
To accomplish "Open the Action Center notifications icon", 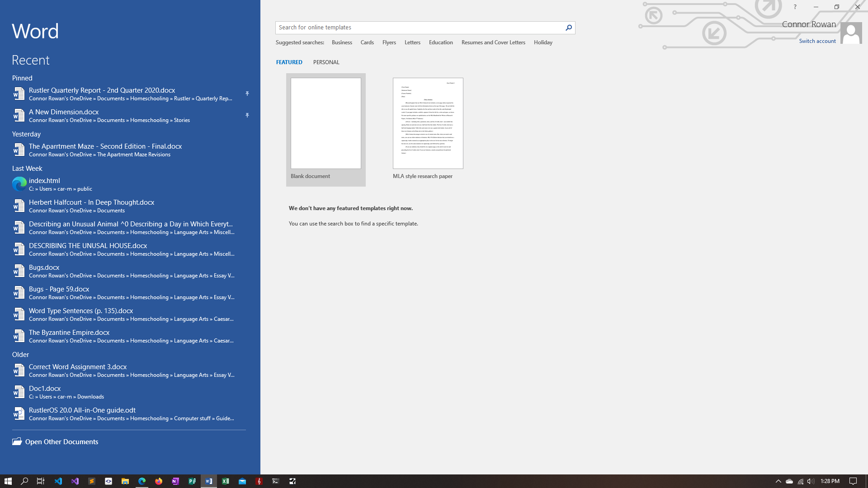I will pos(853,481).
